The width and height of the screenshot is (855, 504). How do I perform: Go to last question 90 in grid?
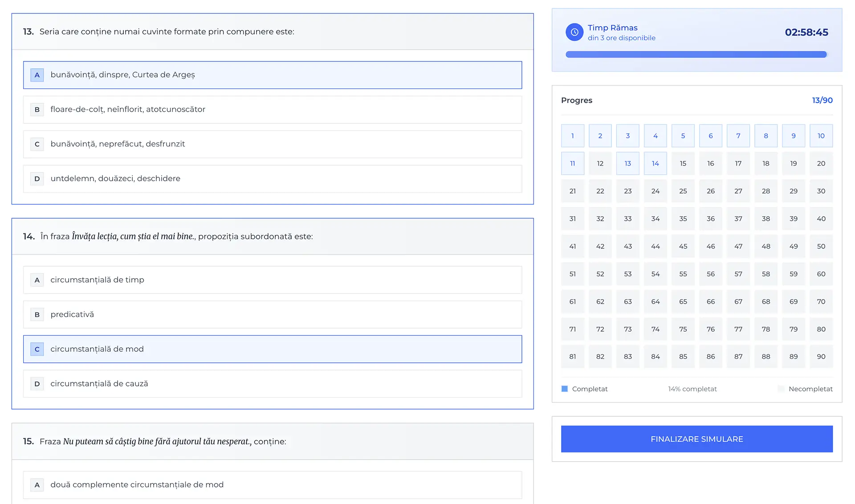tap(821, 357)
